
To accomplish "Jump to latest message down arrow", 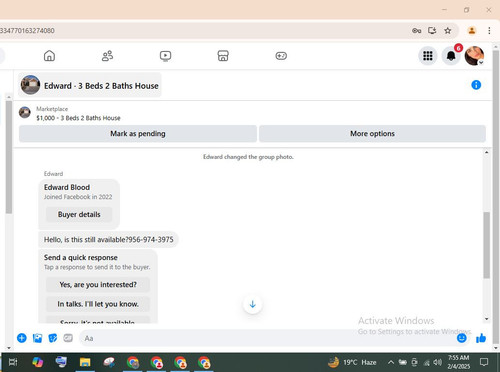I will [x=253, y=304].
